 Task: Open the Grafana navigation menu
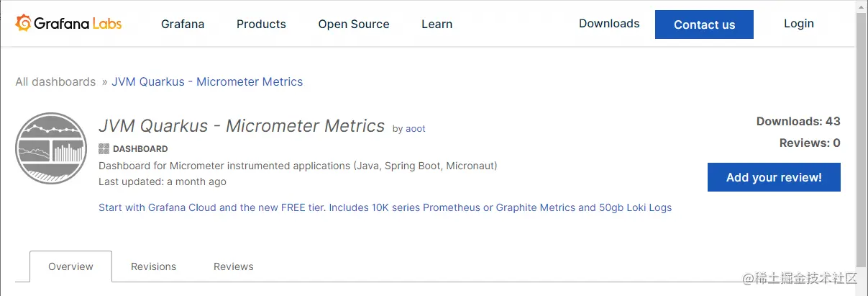pos(183,24)
